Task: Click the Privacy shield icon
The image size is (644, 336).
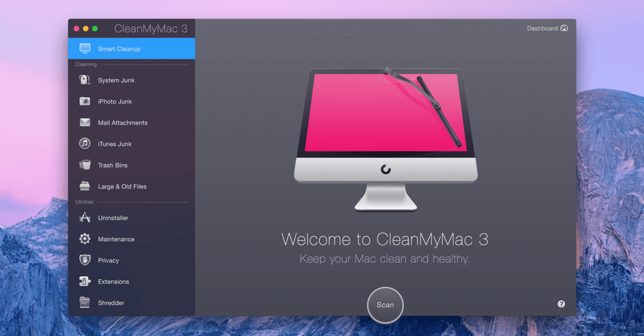Action: click(x=85, y=260)
